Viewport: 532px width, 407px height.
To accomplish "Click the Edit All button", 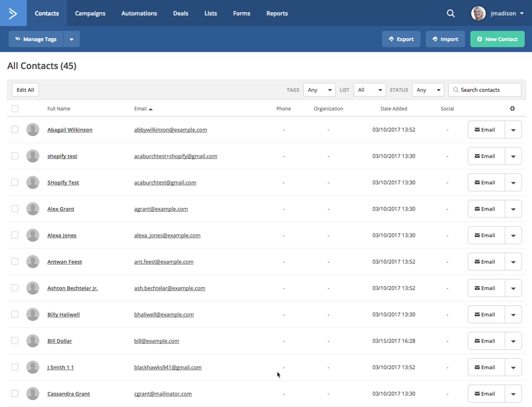I will point(26,90).
